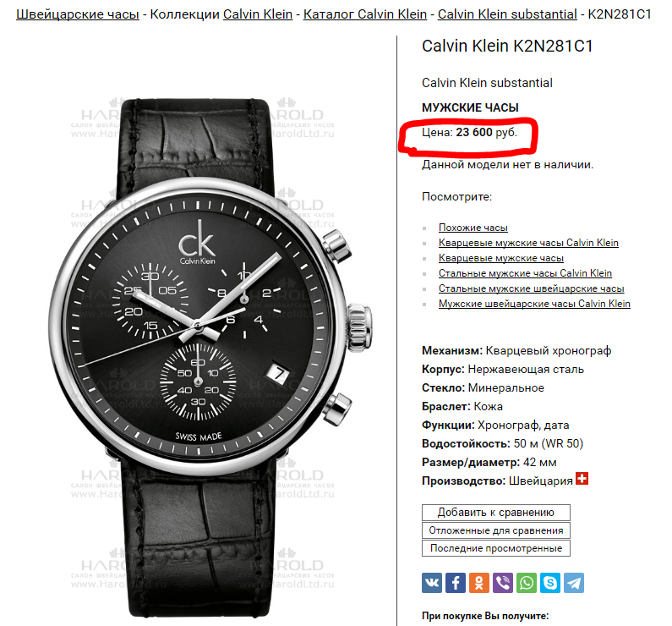This screenshot has height=626, width=672.
Task: Share through the Viber icon
Action: click(503, 583)
